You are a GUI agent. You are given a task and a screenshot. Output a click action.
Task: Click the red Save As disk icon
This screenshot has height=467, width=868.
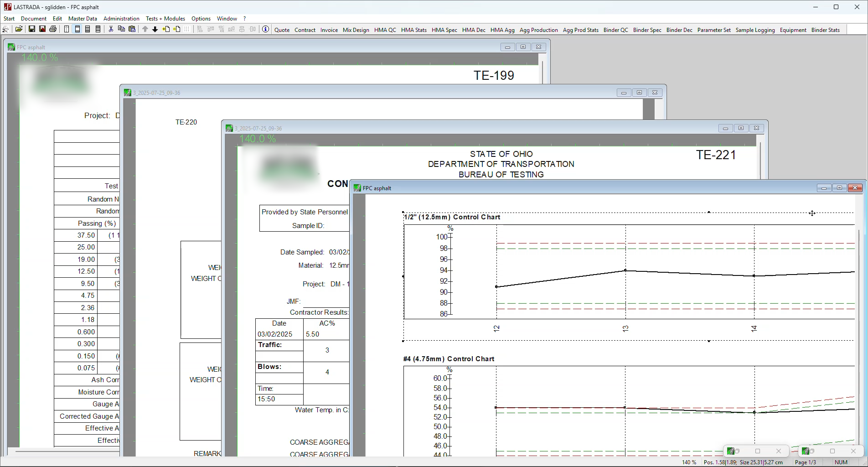pyautogui.click(x=42, y=29)
